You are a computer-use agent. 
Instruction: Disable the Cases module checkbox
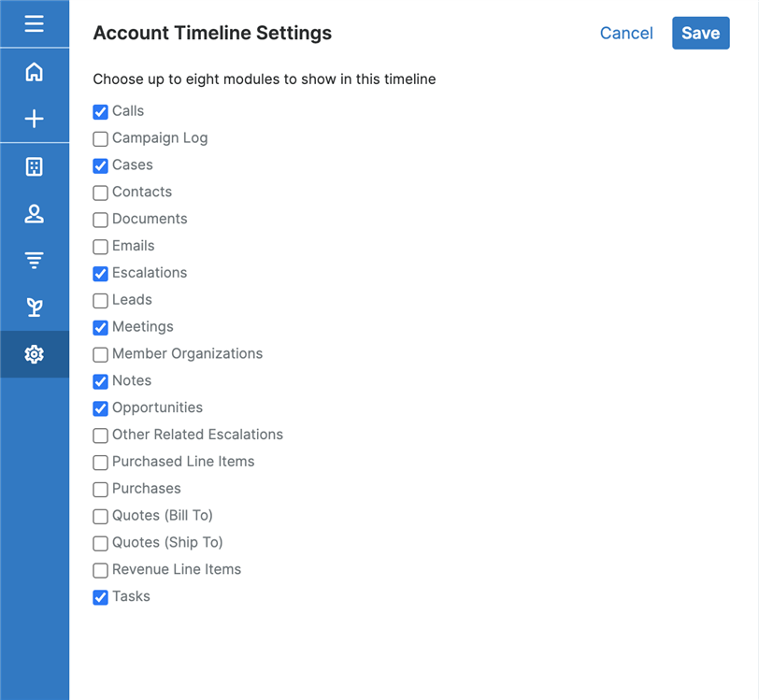click(101, 166)
